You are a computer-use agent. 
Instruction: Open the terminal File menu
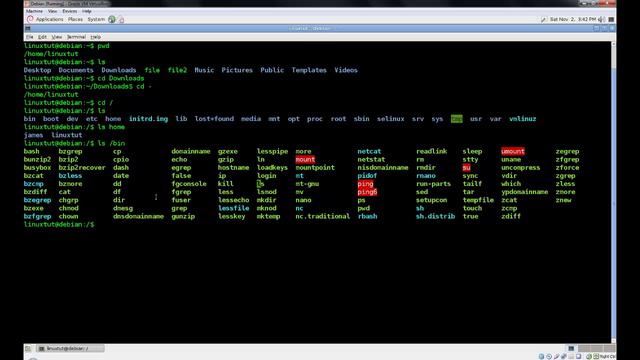tap(29, 37)
